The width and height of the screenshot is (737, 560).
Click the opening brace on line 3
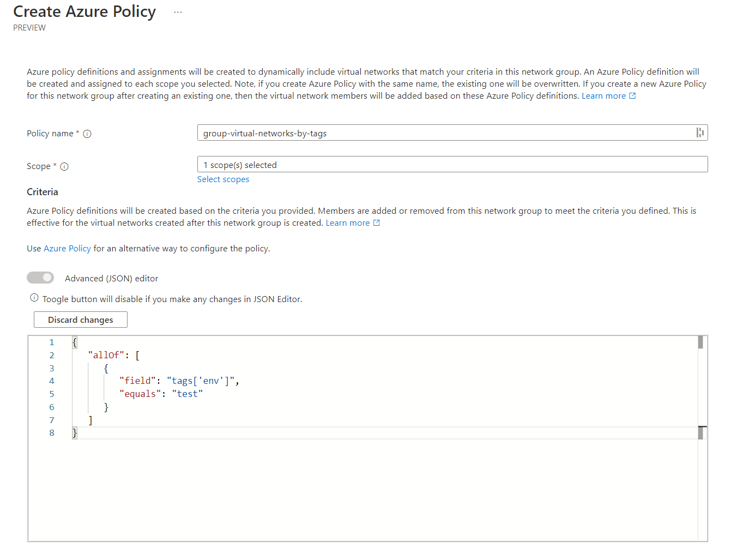click(106, 369)
